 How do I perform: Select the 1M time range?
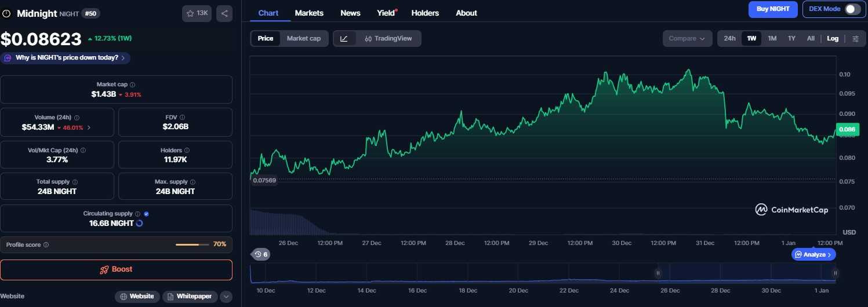coord(772,39)
